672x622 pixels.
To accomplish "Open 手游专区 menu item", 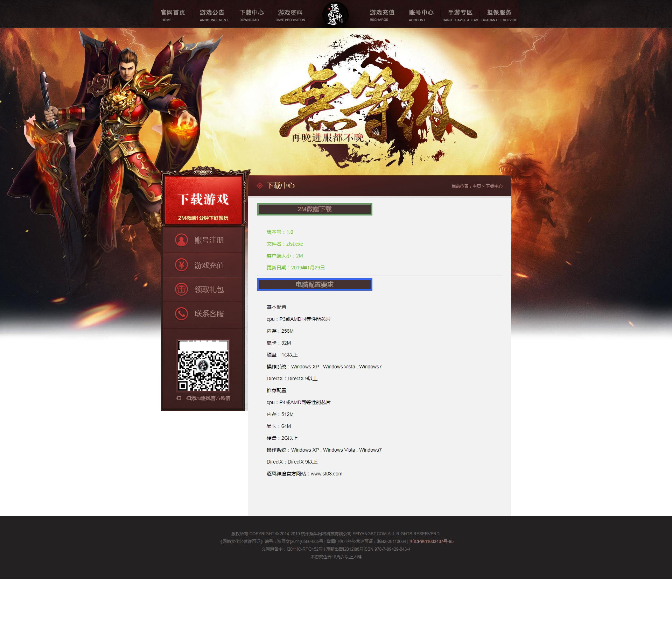I will pyautogui.click(x=460, y=15).
